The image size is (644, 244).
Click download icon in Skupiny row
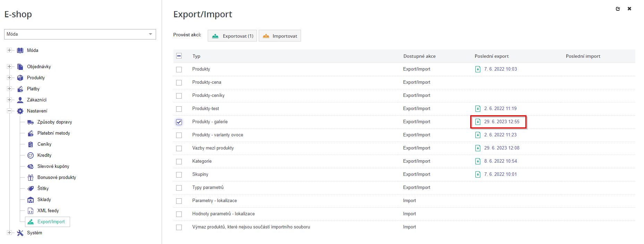click(478, 174)
